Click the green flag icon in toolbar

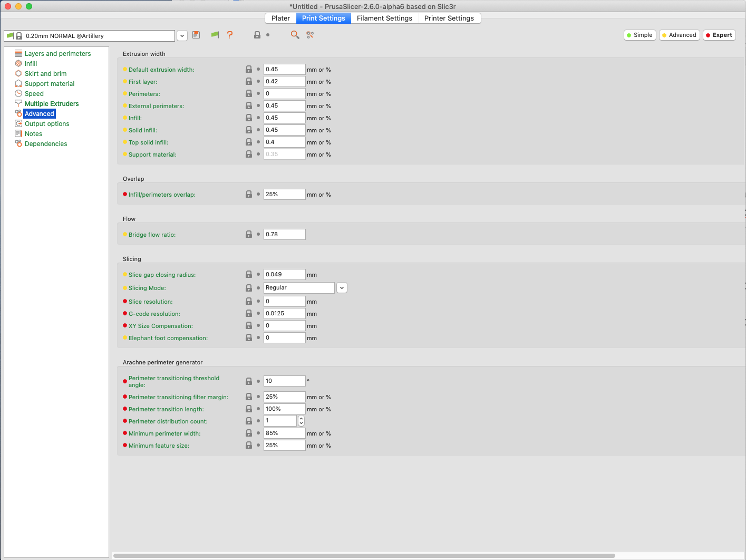click(215, 35)
